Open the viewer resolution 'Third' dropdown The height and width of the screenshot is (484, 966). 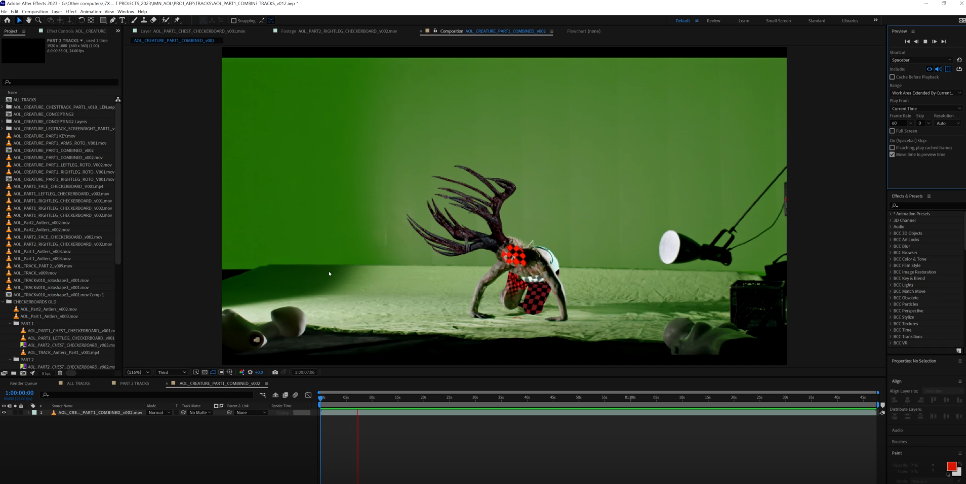coord(172,373)
